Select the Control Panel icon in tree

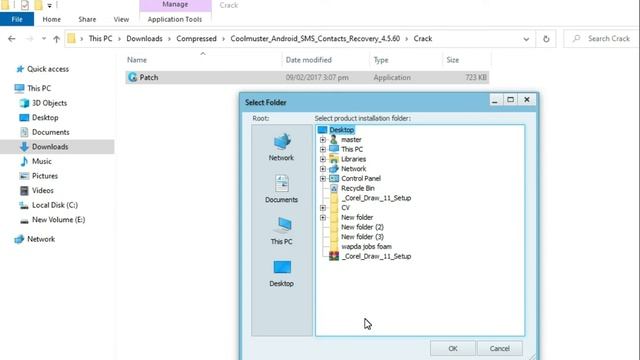click(x=334, y=178)
